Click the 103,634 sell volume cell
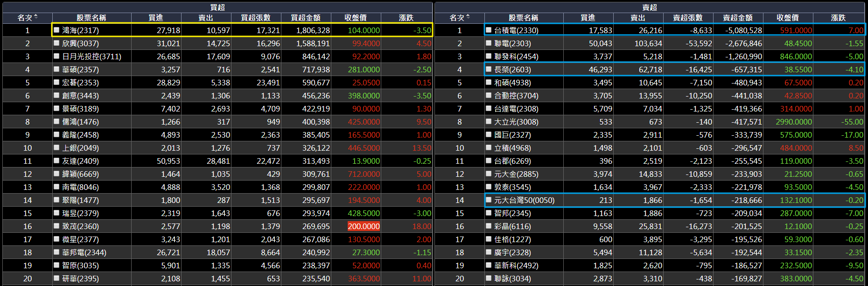The width and height of the screenshot is (868, 286). (x=648, y=43)
